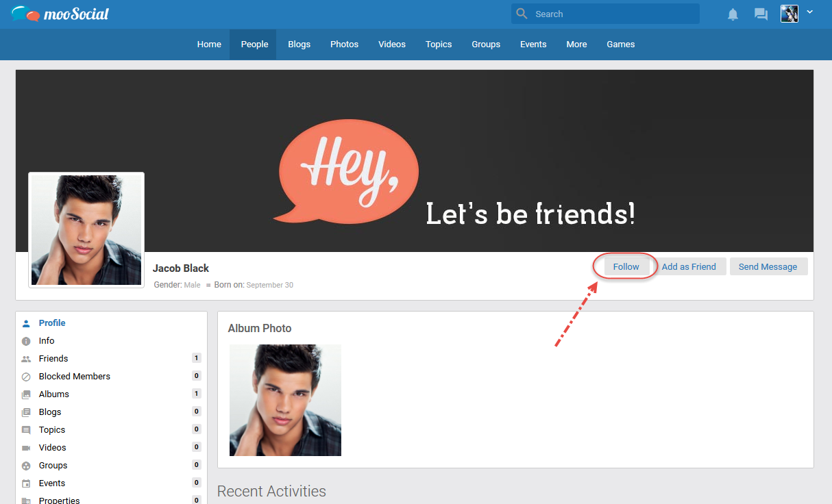The height and width of the screenshot is (504, 832).
Task: Click the Videos camera icon in the sidebar
Action: coord(26,448)
